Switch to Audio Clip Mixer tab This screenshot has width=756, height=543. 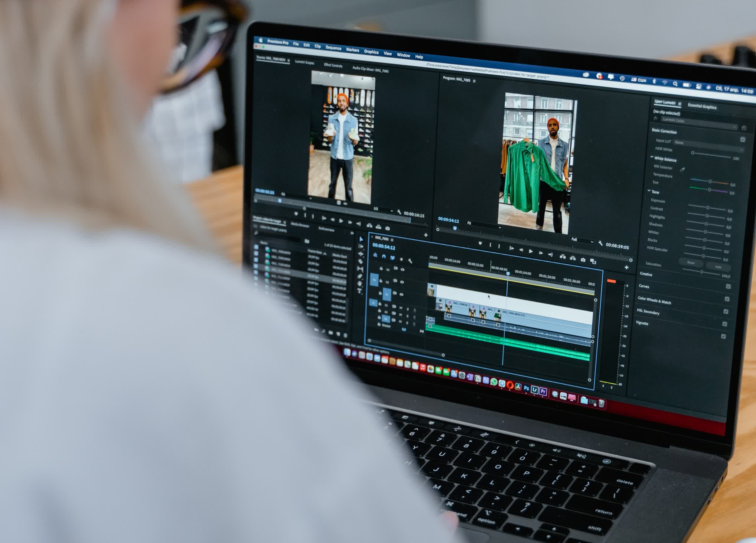click(x=370, y=69)
